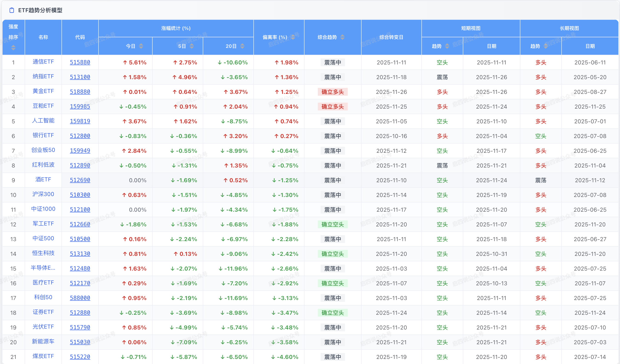This screenshot has height=364, width=620.
Task: Sort by 今日 change sort arrows
Action: (x=141, y=46)
